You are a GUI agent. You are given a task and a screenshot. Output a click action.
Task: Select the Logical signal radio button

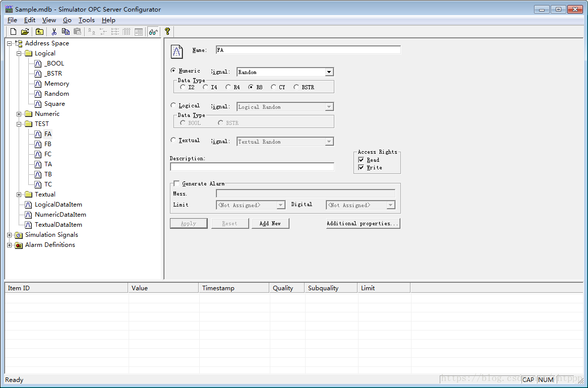173,105
